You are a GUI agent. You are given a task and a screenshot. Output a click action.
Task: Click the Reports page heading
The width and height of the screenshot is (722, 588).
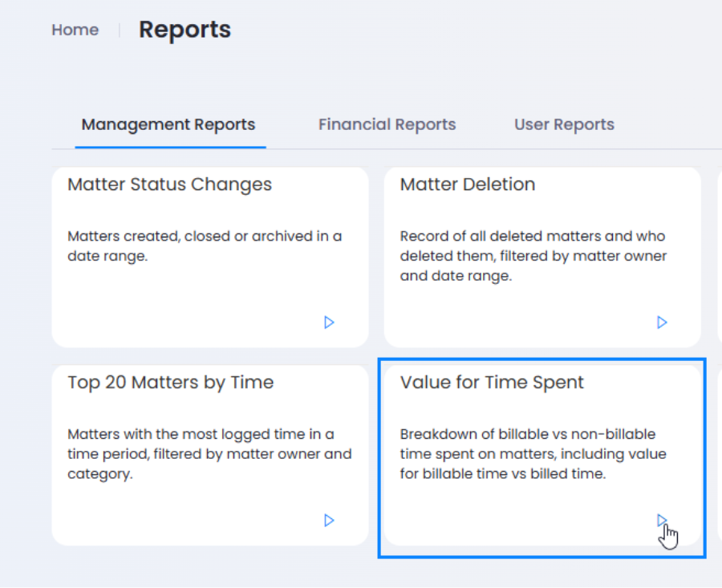pyautogui.click(x=185, y=30)
